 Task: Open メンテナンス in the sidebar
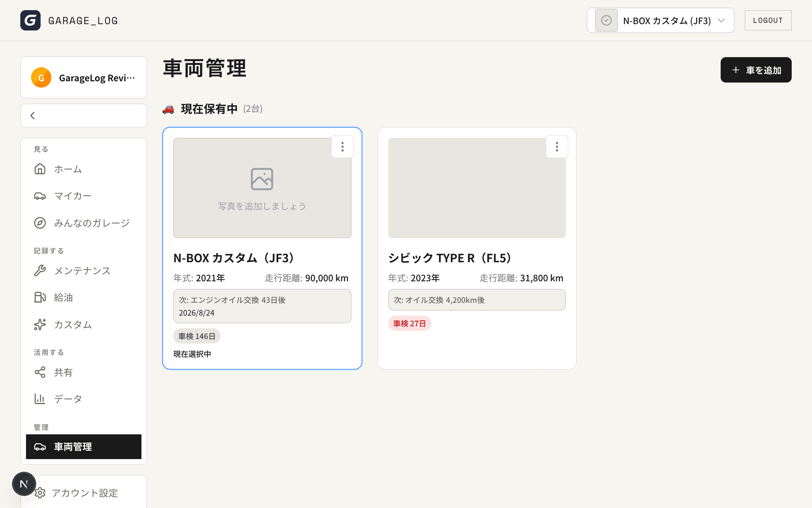[x=83, y=271]
